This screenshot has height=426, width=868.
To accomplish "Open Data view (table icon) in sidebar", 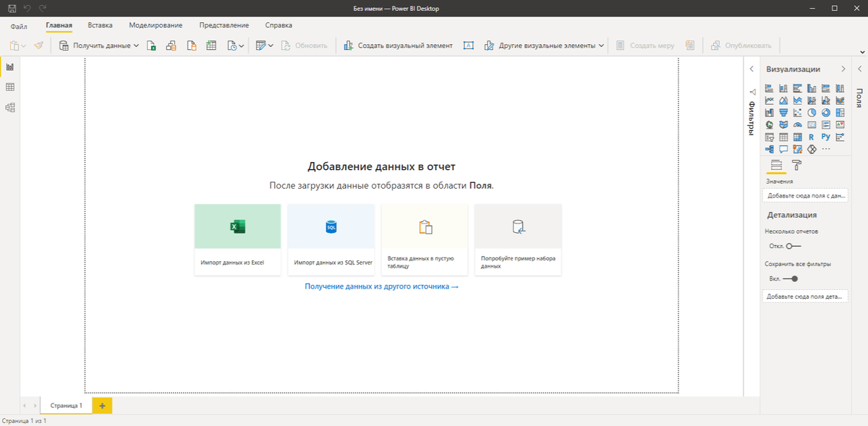I will point(10,87).
